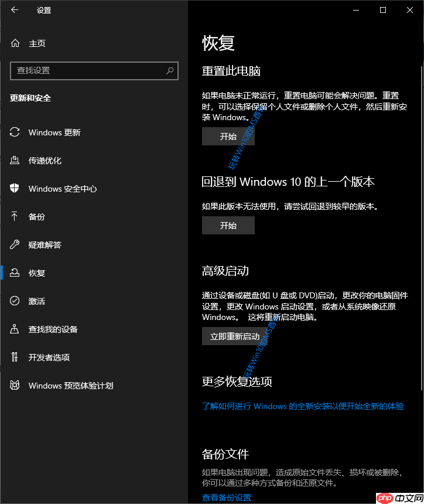Select 恢复 label in sidebar
This screenshot has height=504, width=424.
click(37, 273)
